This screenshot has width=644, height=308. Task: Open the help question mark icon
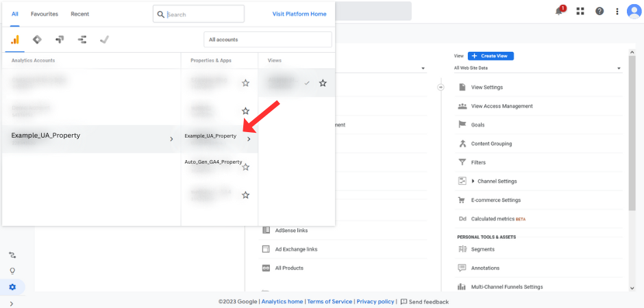[x=599, y=11]
